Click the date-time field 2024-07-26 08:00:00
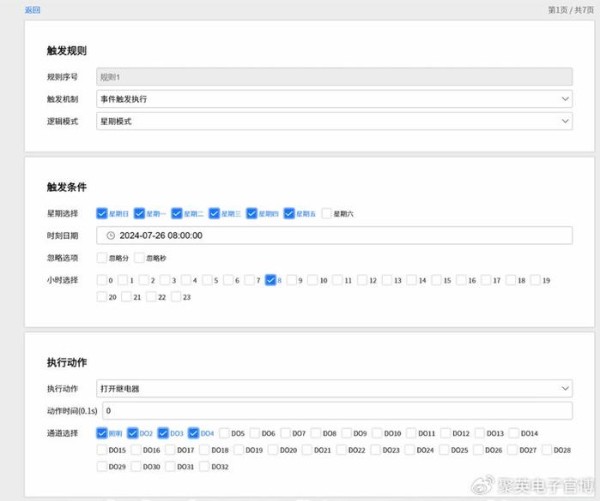This screenshot has height=501, width=600. click(334, 235)
